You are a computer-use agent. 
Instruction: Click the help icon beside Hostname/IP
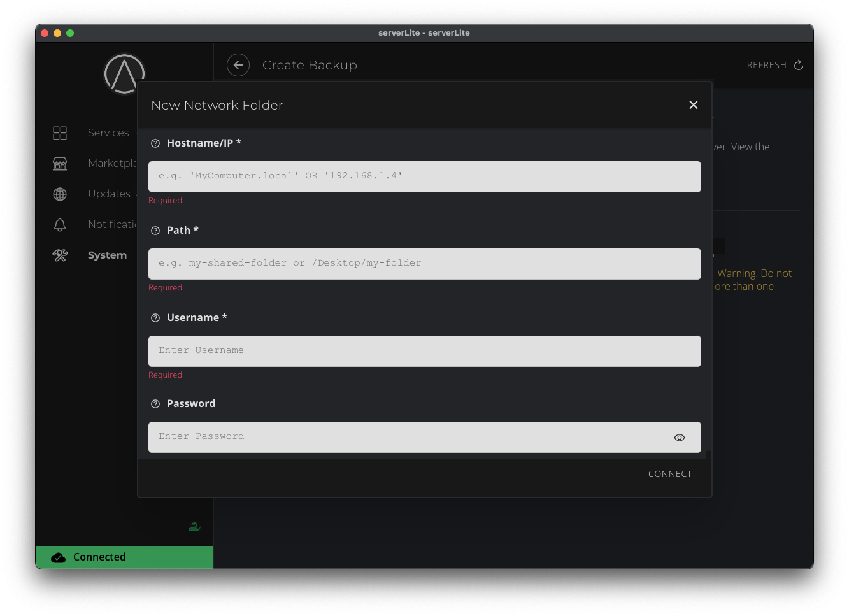point(155,143)
